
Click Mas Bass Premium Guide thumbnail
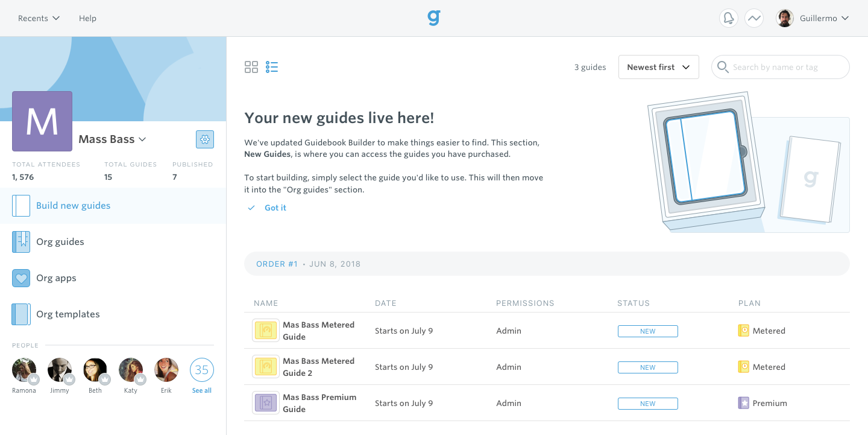coord(266,403)
